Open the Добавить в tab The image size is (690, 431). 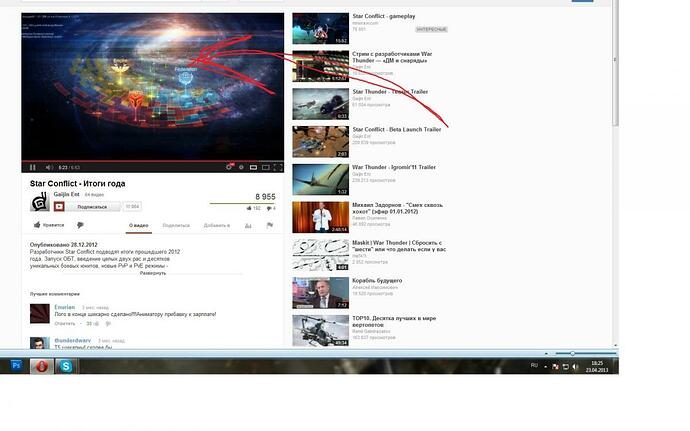click(x=217, y=225)
